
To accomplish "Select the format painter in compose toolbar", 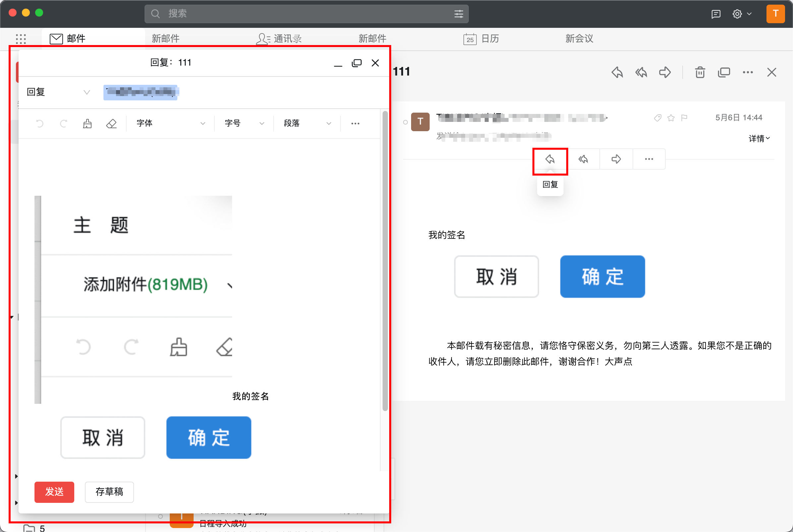I will [x=87, y=123].
